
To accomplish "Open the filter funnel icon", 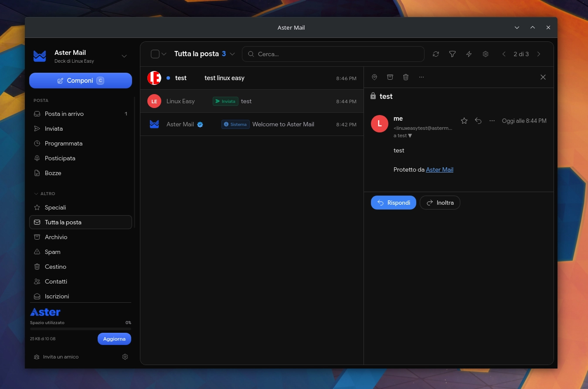I will 452,54.
